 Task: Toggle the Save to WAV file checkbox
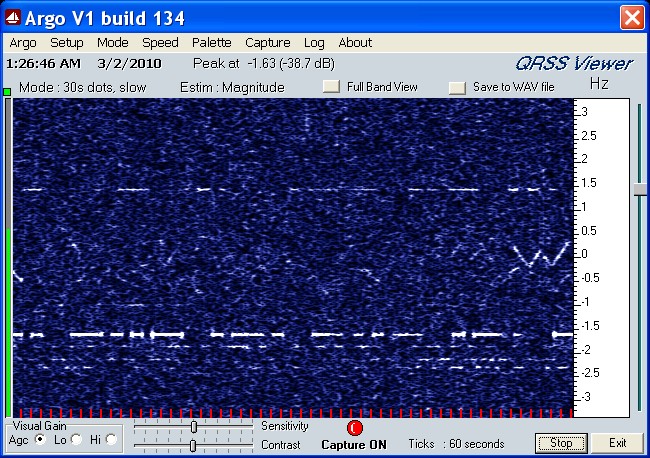tap(457, 87)
